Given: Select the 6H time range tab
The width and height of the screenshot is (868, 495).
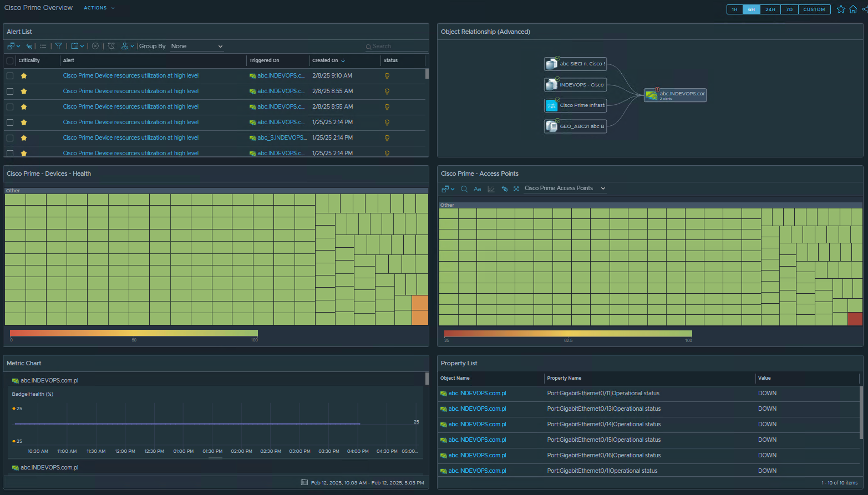Looking at the screenshot, I should click(751, 9).
